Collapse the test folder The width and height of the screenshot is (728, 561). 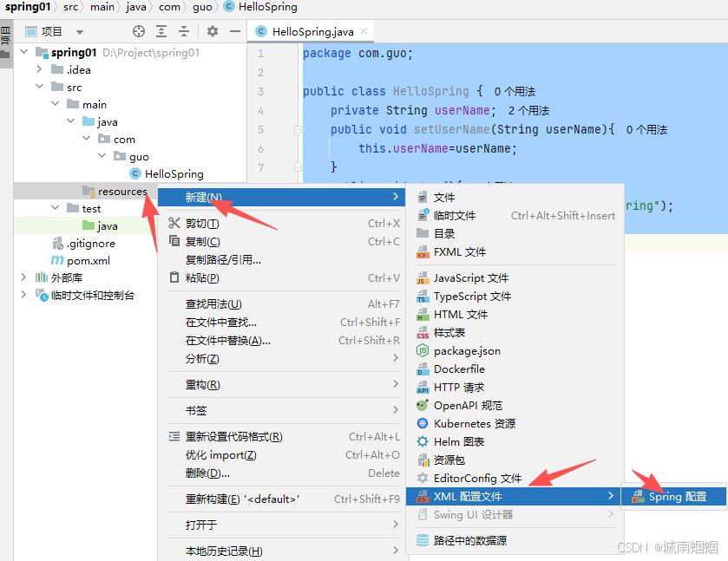[56, 208]
